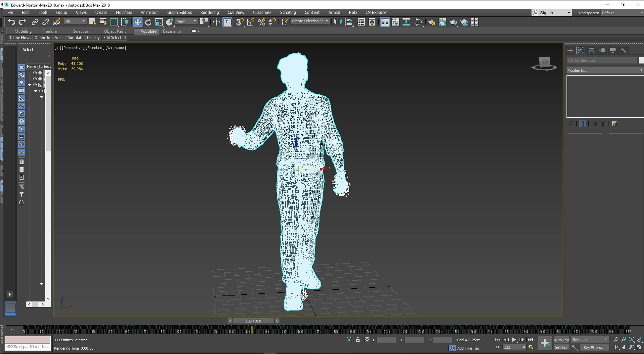The width and height of the screenshot is (644, 354).
Task: Open the Utilities wrench panel
Action: (624, 50)
